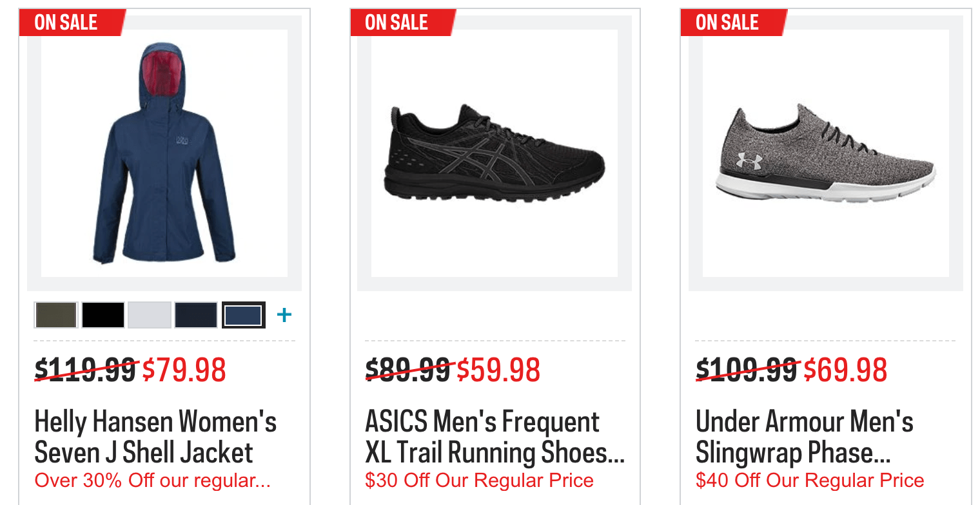Select the highlighted blue color swatch
Viewport: 980px width, 505px height.
pos(243,315)
